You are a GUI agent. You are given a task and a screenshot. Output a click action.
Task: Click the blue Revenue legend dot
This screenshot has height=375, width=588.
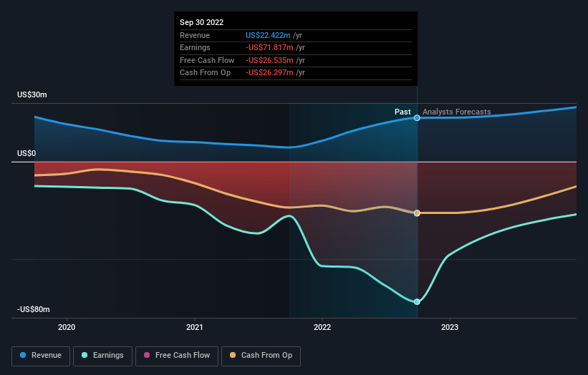coord(23,355)
